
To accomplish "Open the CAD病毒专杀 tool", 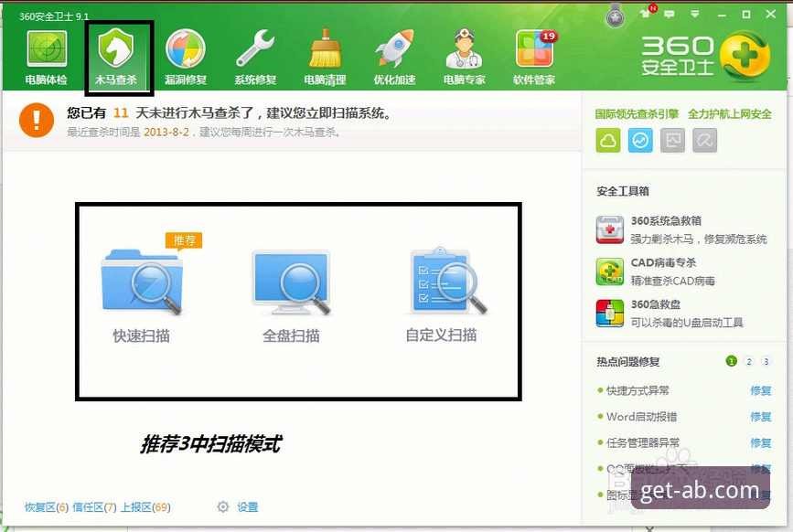I will pyautogui.click(x=656, y=271).
